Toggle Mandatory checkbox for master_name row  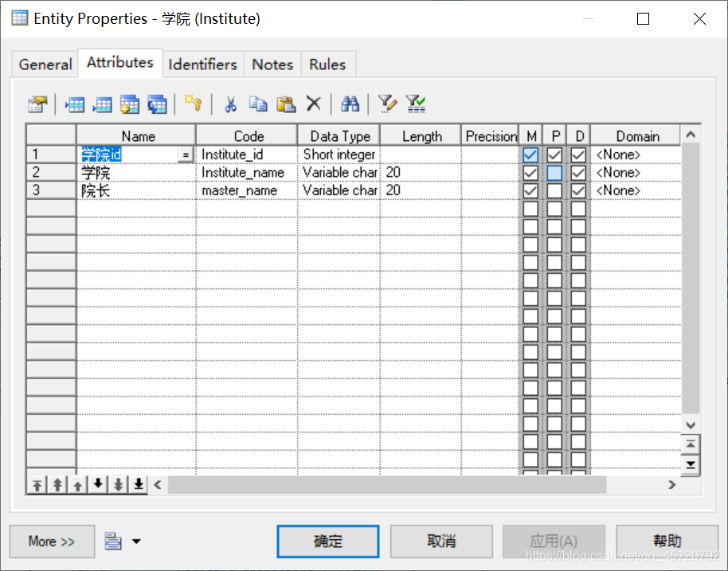[x=530, y=191]
